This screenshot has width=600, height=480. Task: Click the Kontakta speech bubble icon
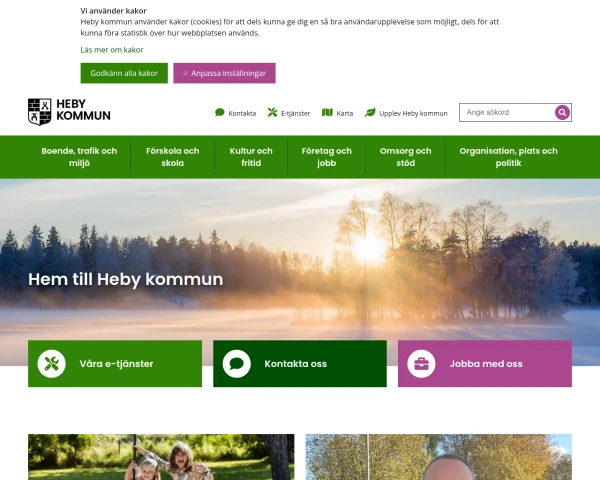coord(220,113)
